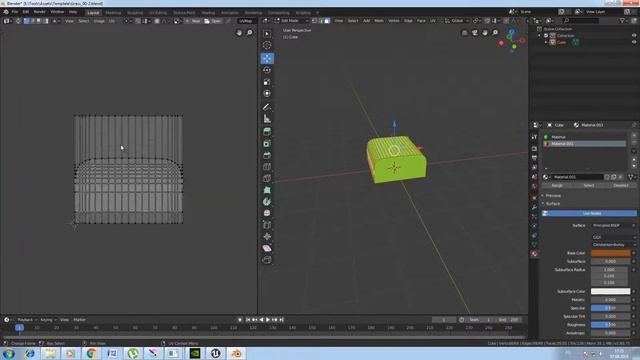This screenshot has width=640, height=360.
Task: Open GGX distribution dropdown
Action: pos(613,237)
